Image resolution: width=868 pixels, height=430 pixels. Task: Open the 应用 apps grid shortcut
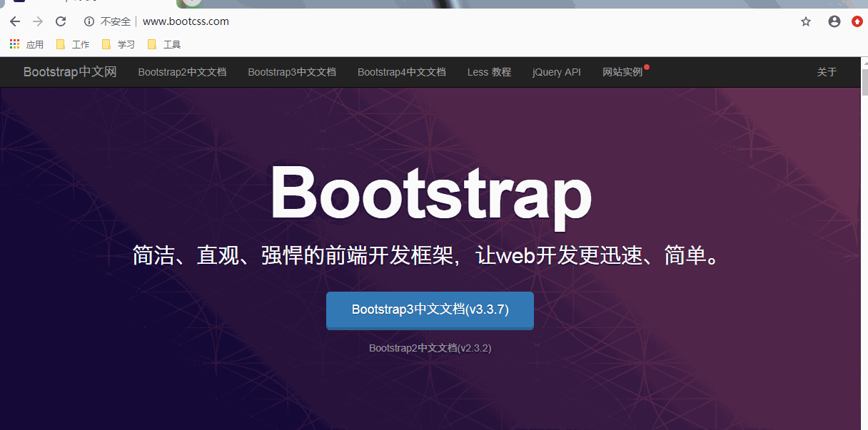point(26,44)
